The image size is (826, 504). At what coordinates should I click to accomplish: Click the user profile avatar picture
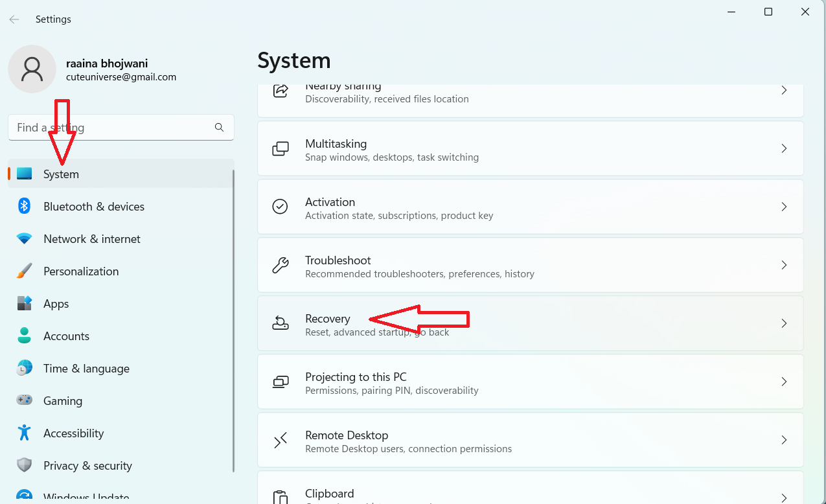pyautogui.click(x=32, y=69)
